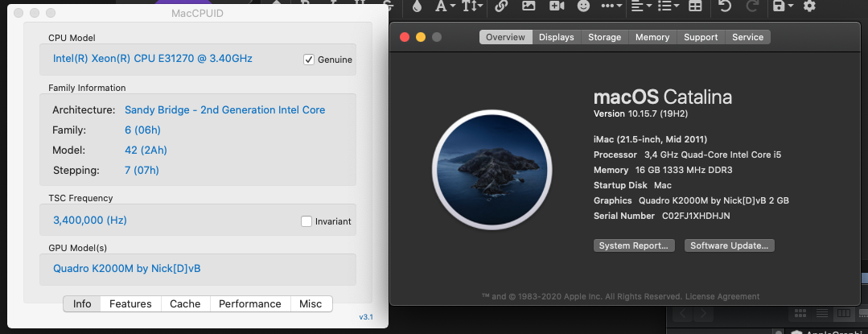Open the editor settings gear

[x=809, y=6]
